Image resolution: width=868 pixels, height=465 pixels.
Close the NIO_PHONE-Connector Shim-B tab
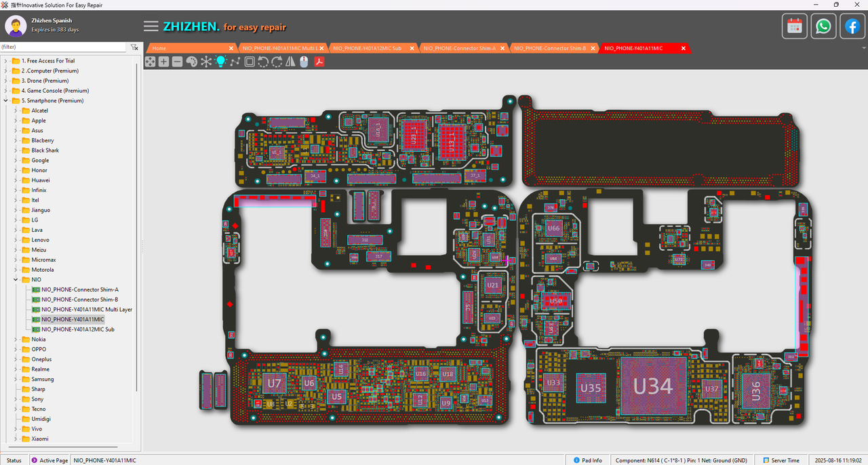pyautogui.click(x=593, y=48)
